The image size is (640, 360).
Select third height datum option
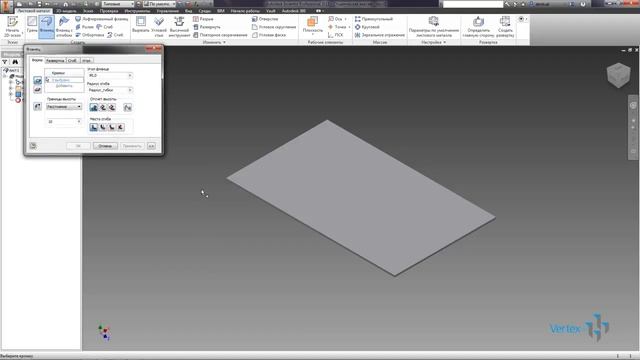pyautogui.click(x=112, y=107)
